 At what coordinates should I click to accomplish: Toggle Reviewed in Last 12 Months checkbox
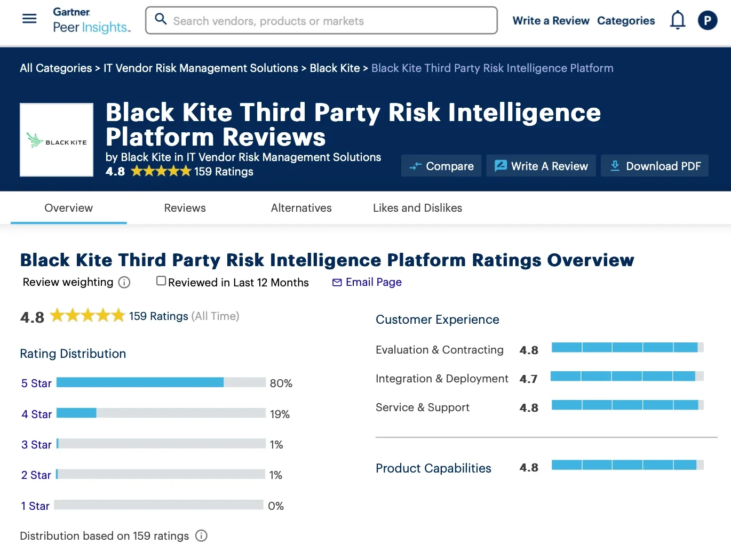(161, 281)
